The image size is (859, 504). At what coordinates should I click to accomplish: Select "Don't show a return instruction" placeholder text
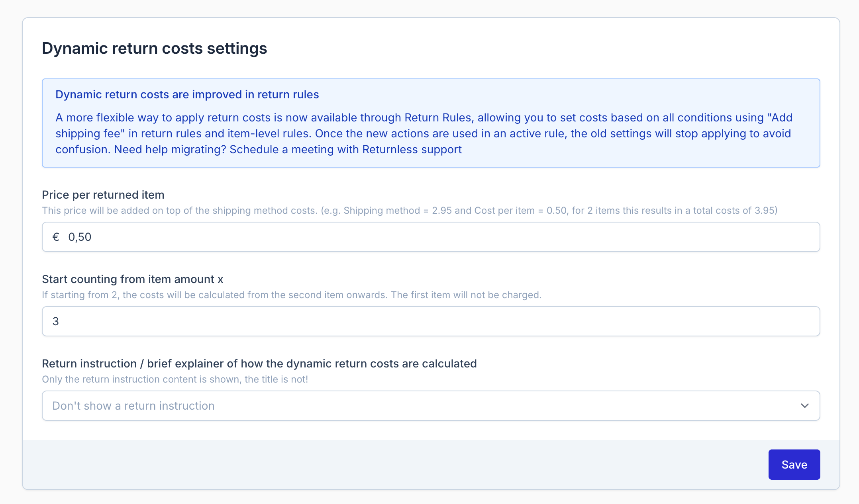click(x=133, y=406)
